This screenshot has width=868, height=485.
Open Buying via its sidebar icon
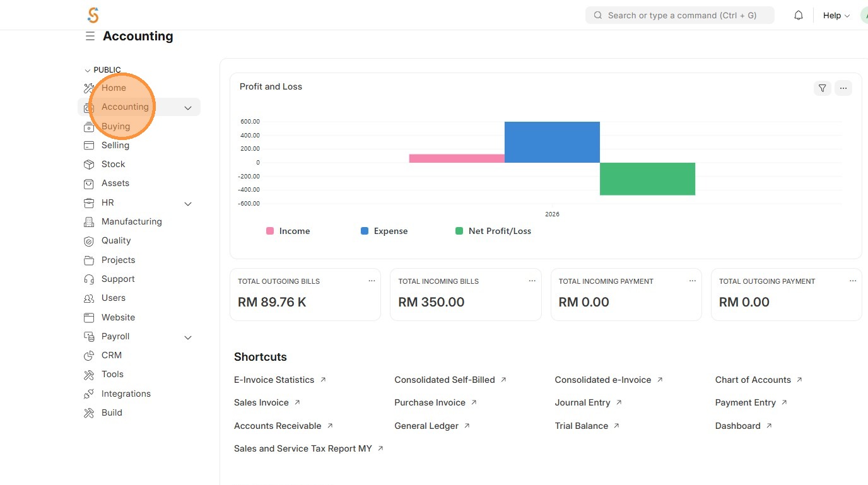[89, 127]
